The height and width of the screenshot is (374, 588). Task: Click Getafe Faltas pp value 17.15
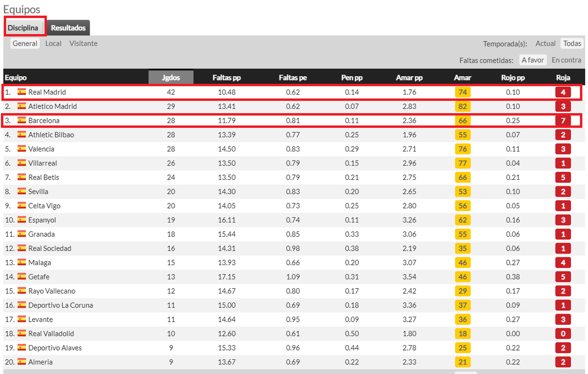(x=226, y=277)
